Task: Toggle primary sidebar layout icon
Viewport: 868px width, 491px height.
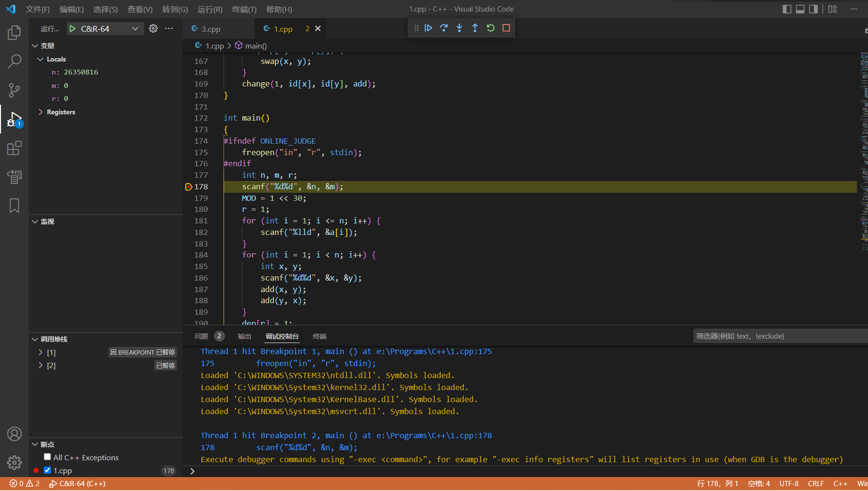Action: [x=787, y=9]
